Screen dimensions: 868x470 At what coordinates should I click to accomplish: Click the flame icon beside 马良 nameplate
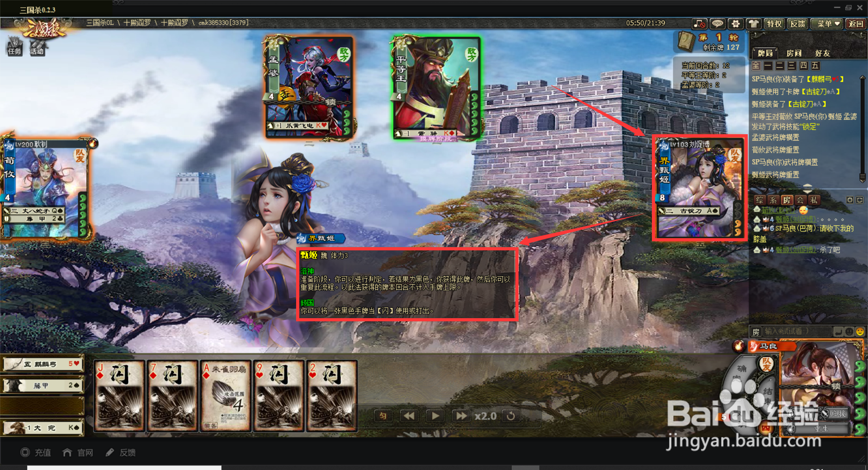click(738, 346)
